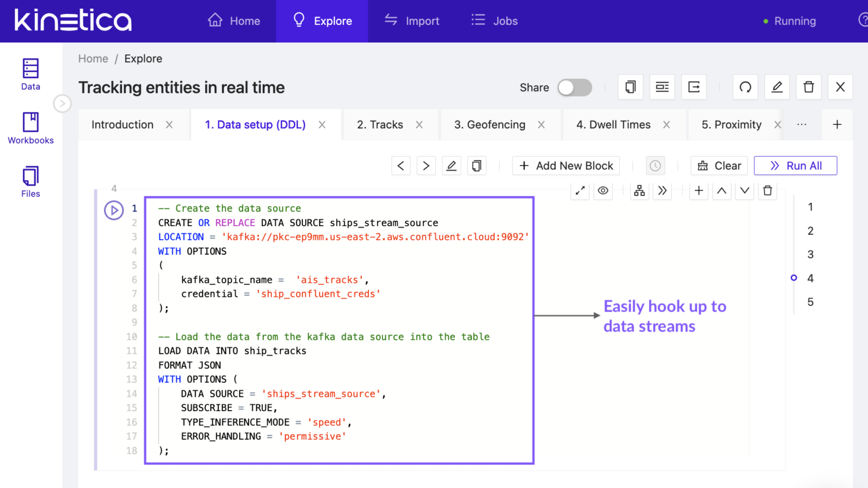
Task: Toggle the Share switch on
Action: [575, 88]
